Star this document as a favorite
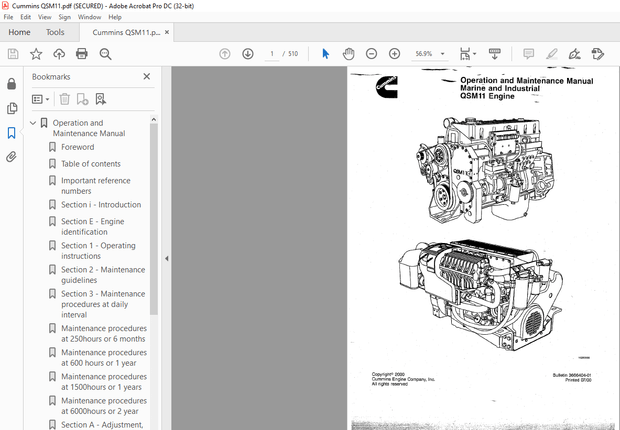Viewport: 620px width, 430px height. [36, 54]
